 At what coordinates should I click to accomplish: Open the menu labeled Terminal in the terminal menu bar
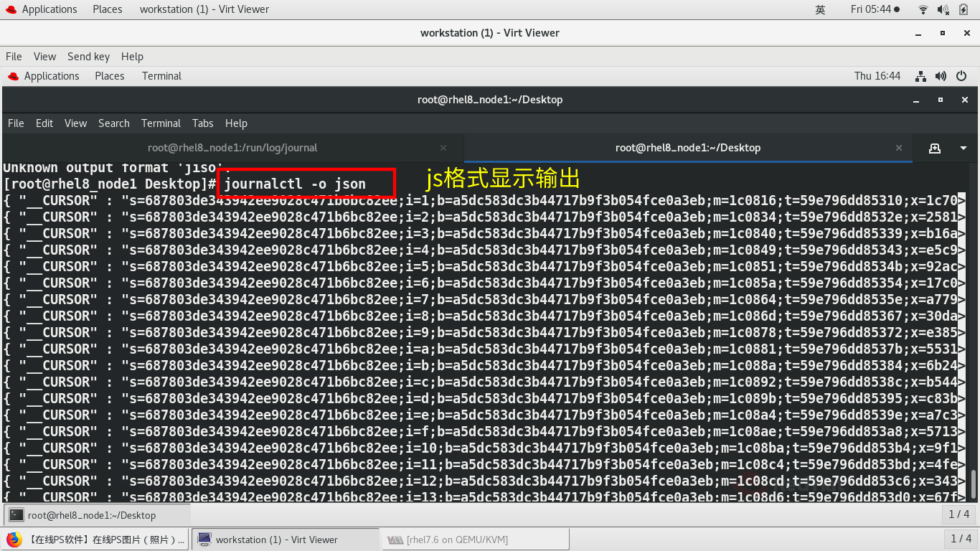pyautogui.click(x=161, y=123)
